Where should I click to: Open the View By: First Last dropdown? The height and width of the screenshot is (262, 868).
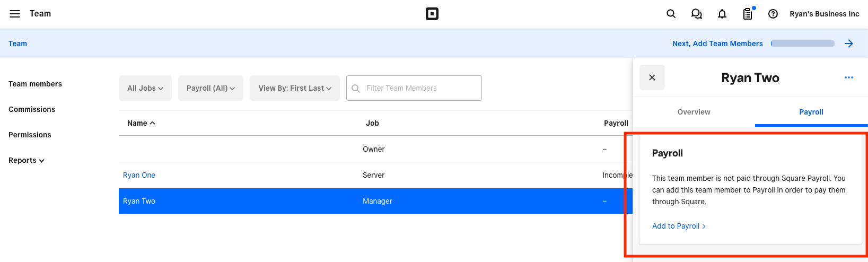(x=295, y=88)
